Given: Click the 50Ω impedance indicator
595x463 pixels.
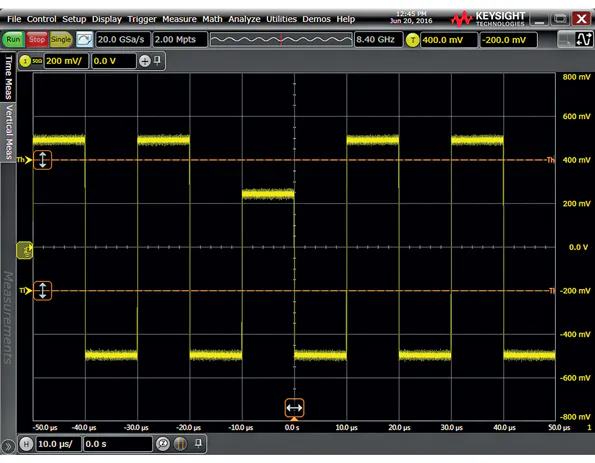Looking at the screenshot, I should (x=37, y=61).
